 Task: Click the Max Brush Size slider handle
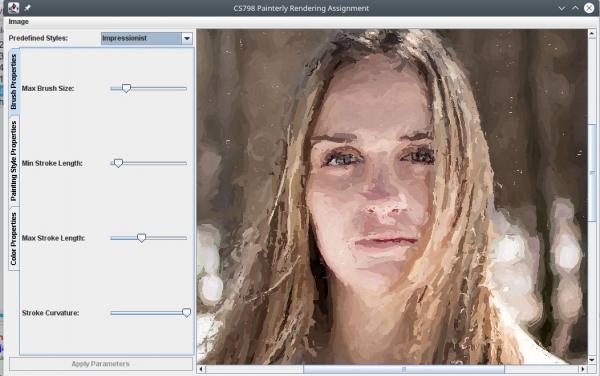(x=126, y=88)
